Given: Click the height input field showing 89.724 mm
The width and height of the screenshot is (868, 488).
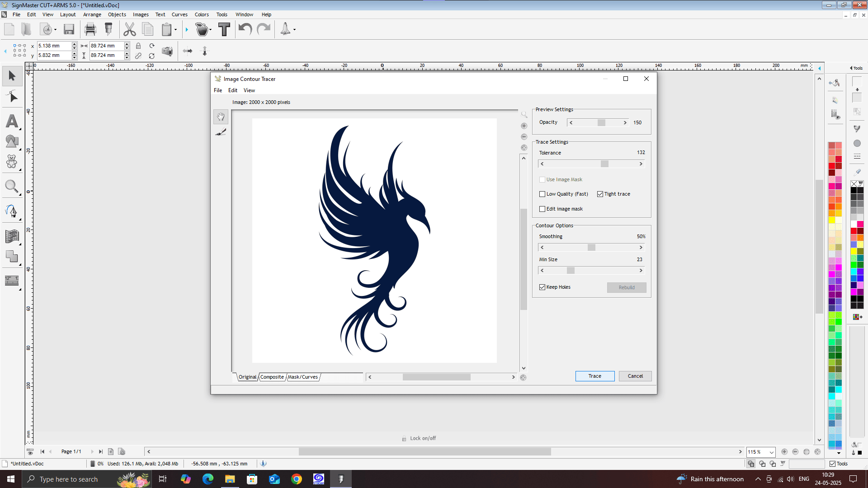Looking at the screenshot, I should click(x=107, y=56).
